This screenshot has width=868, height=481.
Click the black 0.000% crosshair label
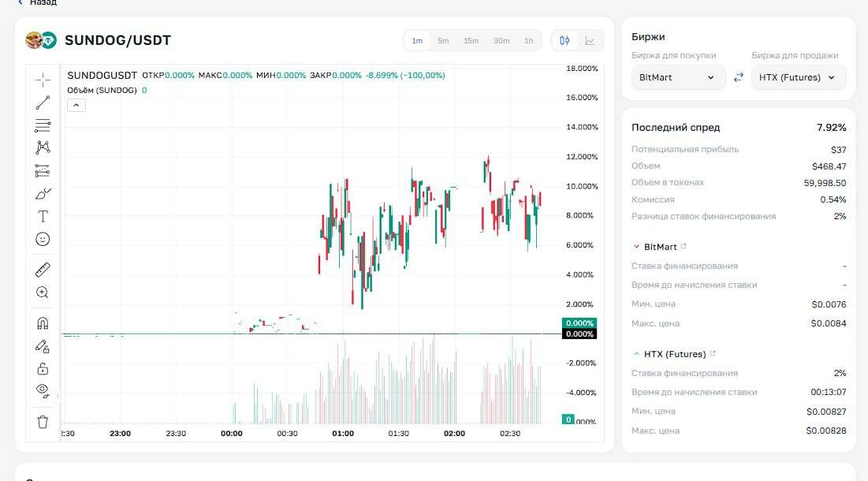[579, 334]
